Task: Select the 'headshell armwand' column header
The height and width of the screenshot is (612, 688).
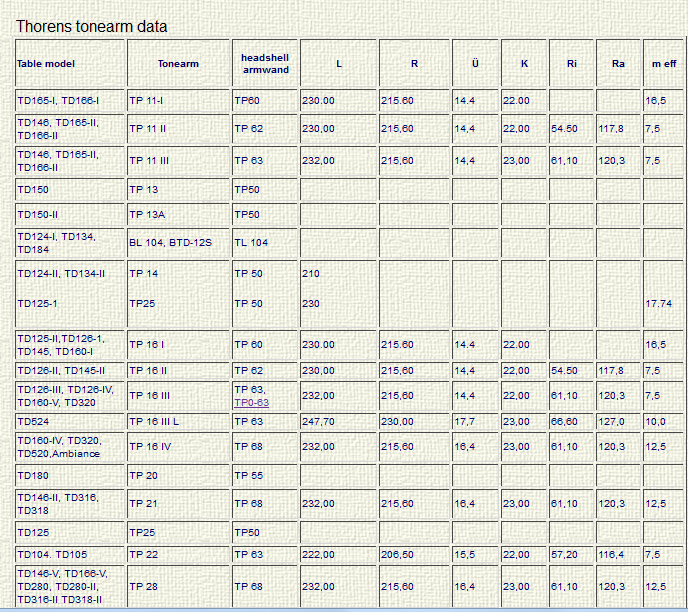Action: (265, 64)
